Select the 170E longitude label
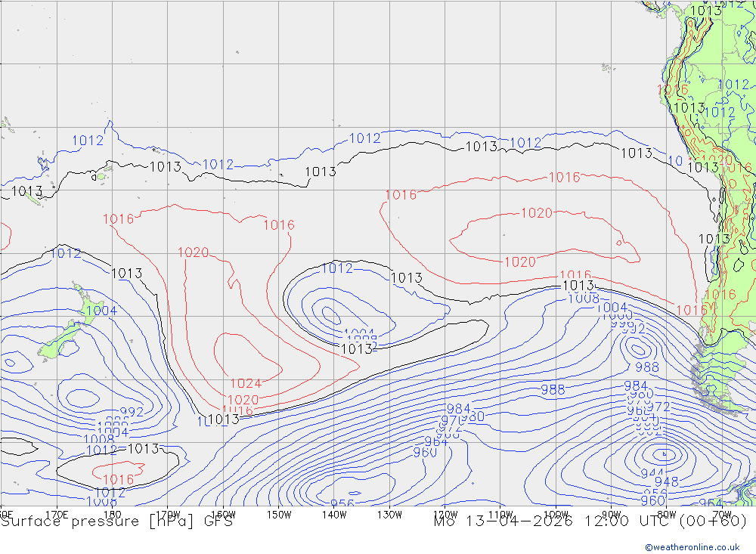Image resolution: width=756 pixels, height=554 pixels. [x=57, y=515]
